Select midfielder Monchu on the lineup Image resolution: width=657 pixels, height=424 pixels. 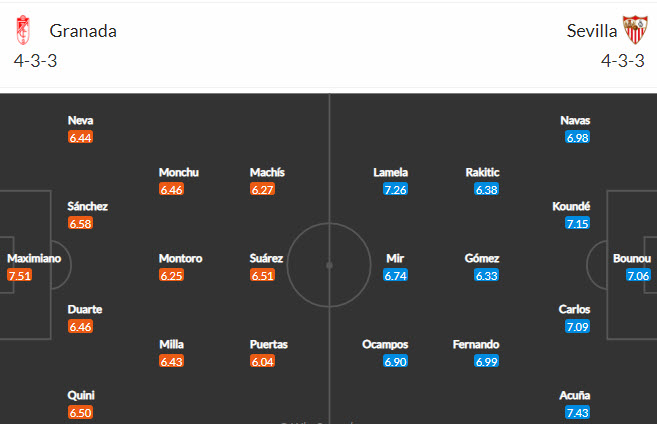point(179,172)
